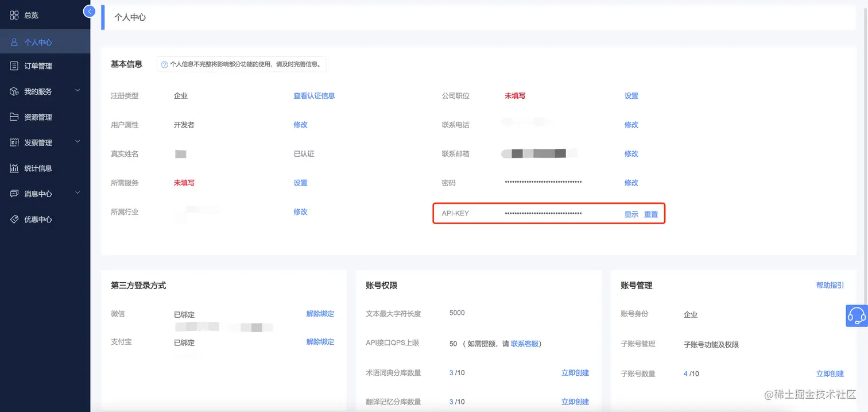The width and height of the screenshot is (868, 412).
Task: Expand the 消息中心 submenu arrow
Action: pos(77,193)
